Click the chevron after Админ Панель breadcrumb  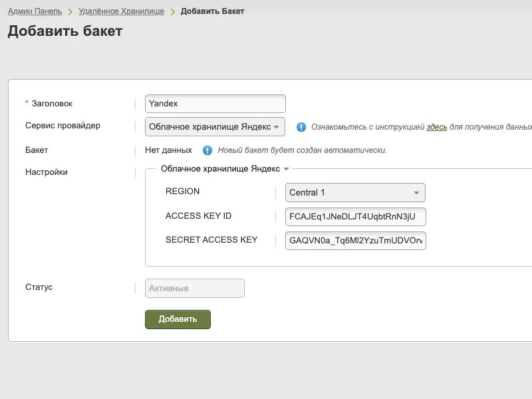70,12
